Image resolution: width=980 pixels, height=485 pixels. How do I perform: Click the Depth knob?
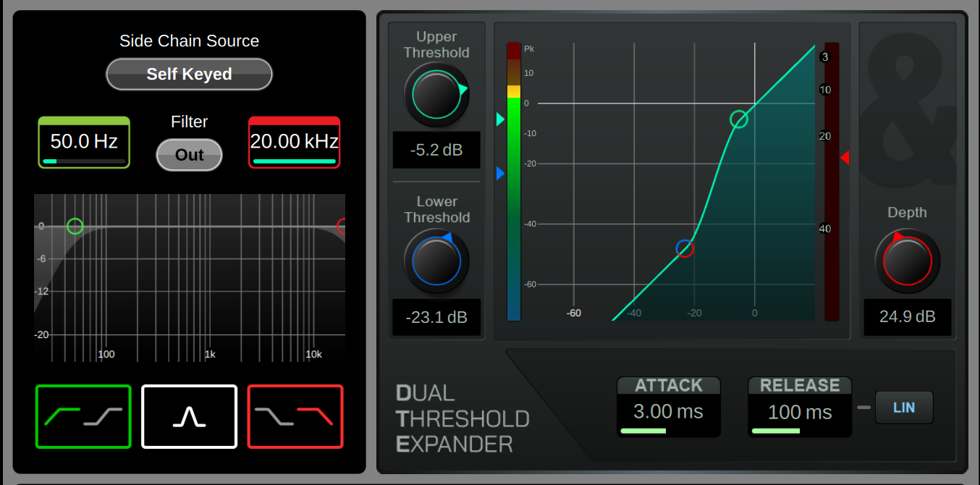click(x=908, y=261)
